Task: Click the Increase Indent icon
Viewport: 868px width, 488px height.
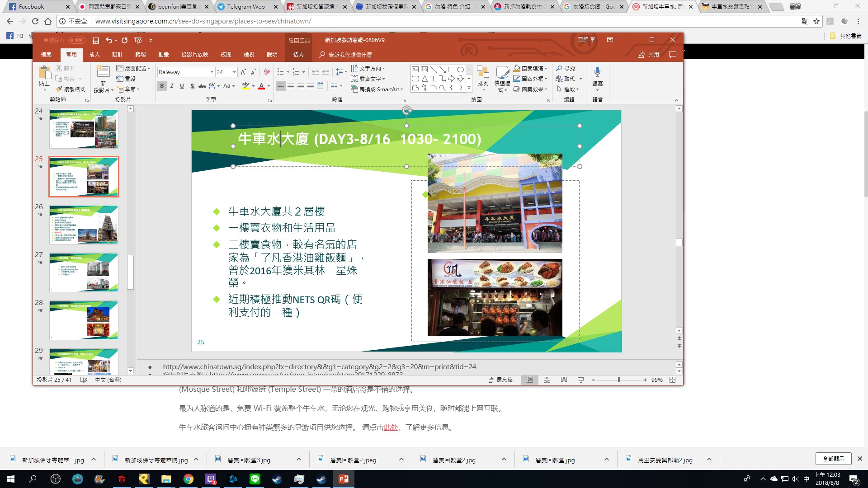Action: pos(325,72)
